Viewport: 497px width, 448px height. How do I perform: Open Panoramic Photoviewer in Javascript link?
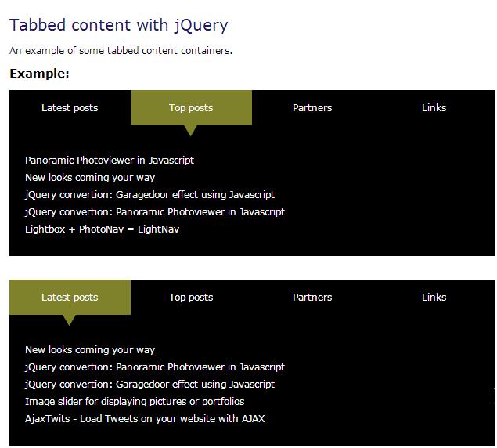coord(110,161)
